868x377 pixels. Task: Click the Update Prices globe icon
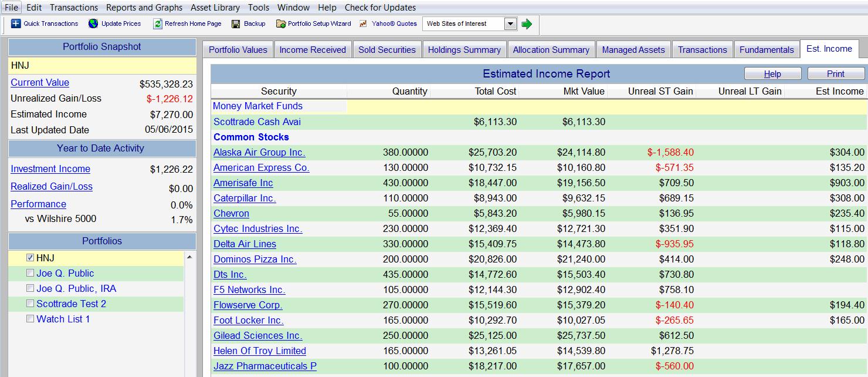93,23
